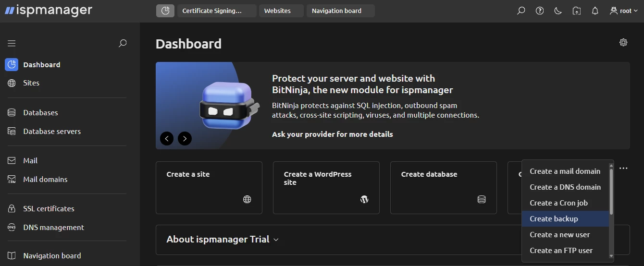644x266 pixels.
Task: Expand About ispmanager Trial section
Action: (x=223, y=240)
